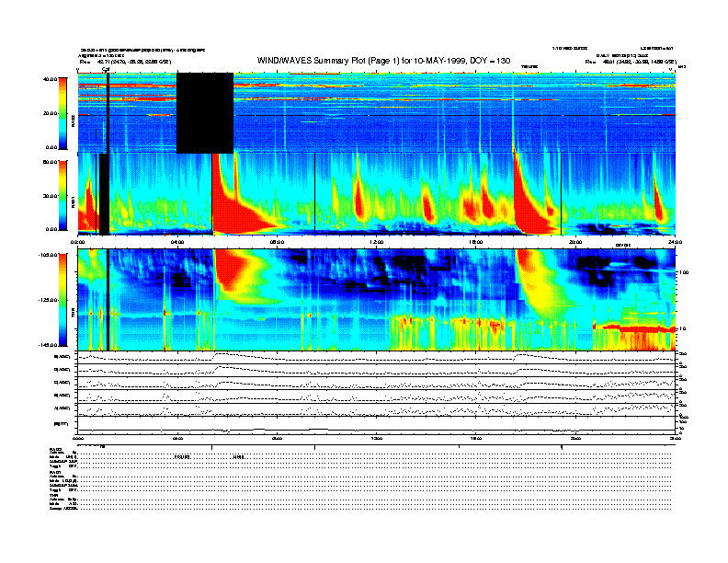
Task: Click the 12:00 time axis label
Action: click(375, 242)
